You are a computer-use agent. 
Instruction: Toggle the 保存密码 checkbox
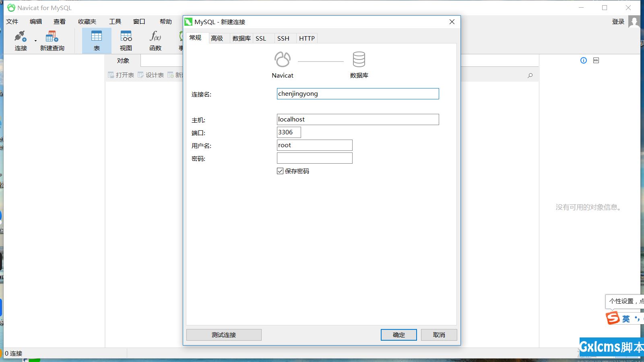[280, 171]
